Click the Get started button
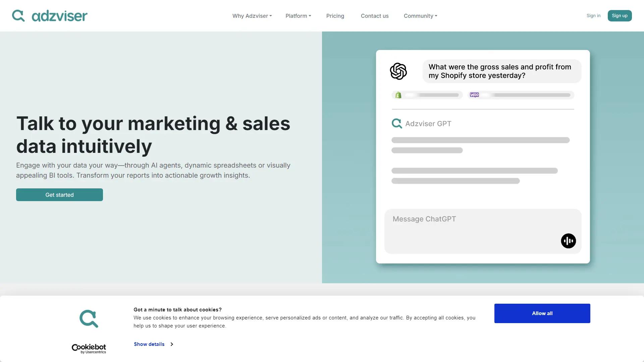 [x=59, y=195]
